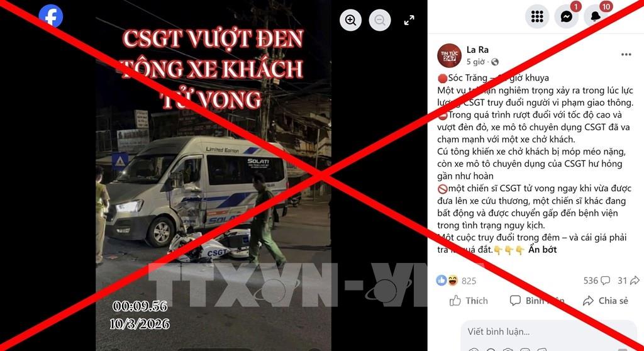
Task: Like the post with Thích
Action: coord(468,301)
